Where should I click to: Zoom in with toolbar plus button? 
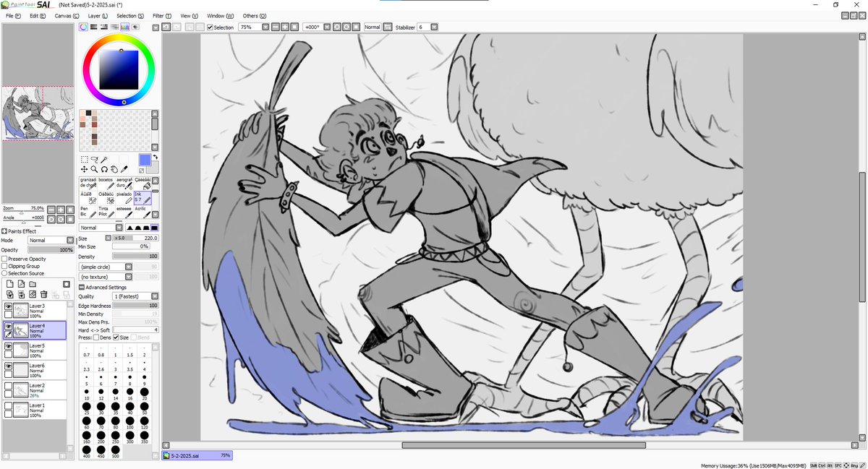tap(285, 27)
